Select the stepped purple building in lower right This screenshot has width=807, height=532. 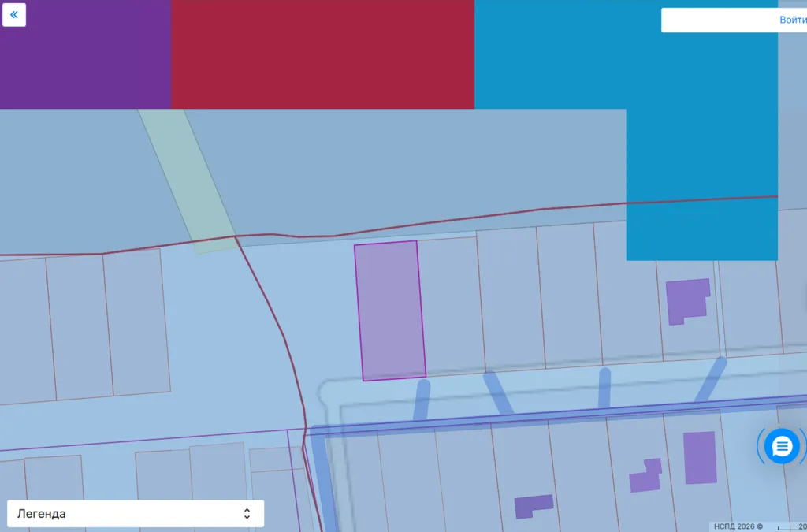[x=646, y=477]
